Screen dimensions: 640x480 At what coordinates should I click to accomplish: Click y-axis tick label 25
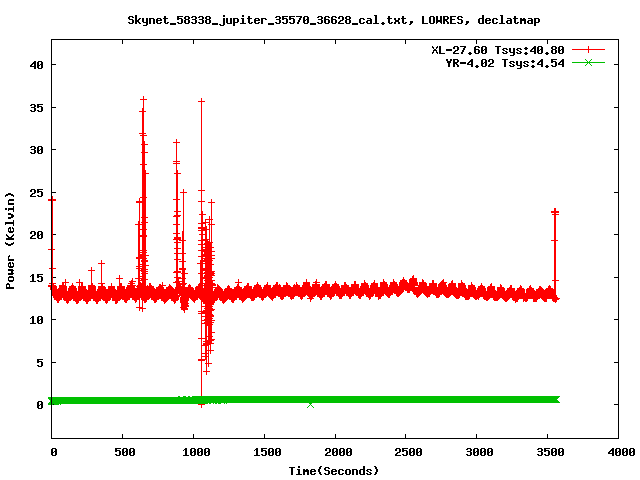[37, 193]
